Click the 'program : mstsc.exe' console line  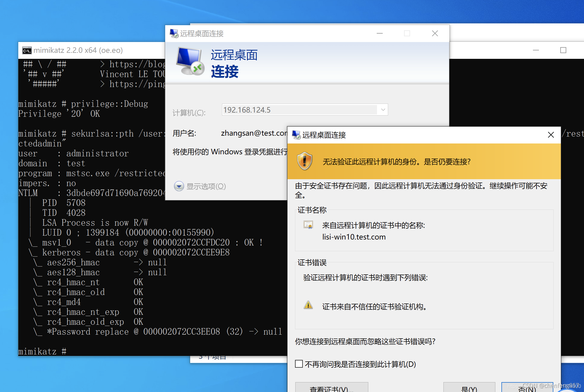pyautogui.click(x=92, y=173)
